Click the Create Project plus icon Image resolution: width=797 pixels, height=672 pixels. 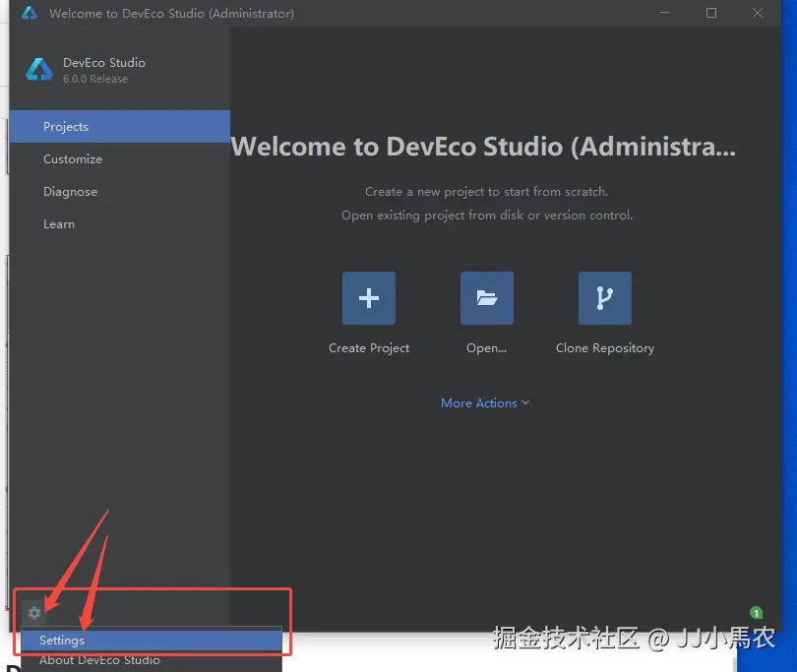tap(369, 298)
